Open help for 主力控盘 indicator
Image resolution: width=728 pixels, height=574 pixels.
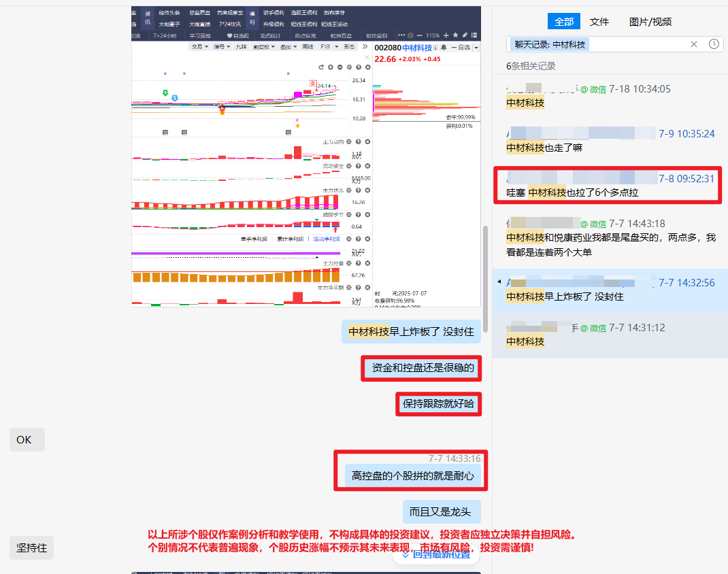click(x=359, y=263)
